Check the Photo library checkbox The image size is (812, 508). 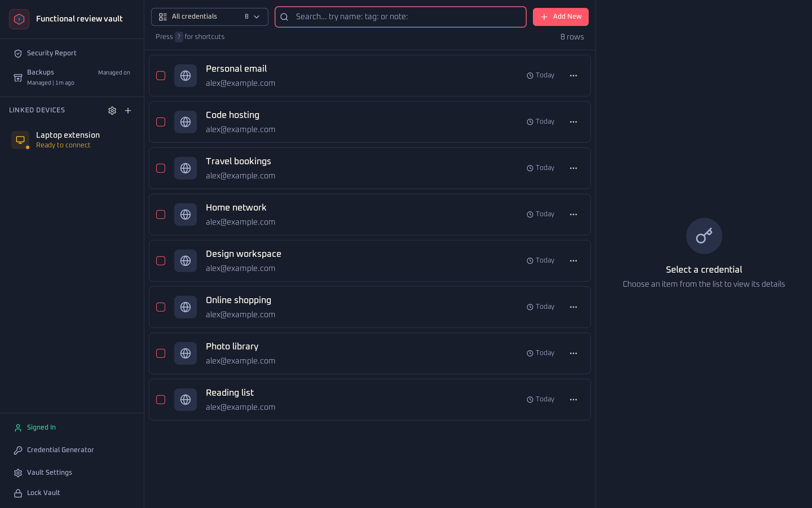tap(161, 353)
